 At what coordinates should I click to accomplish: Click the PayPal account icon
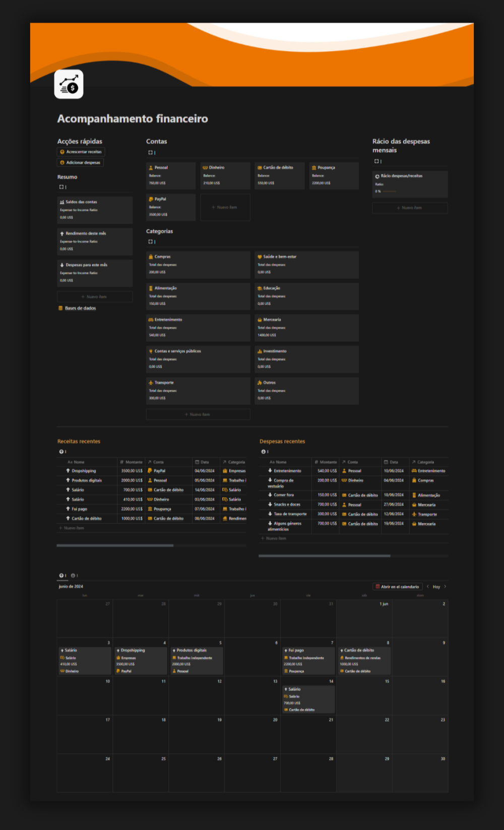pyautogui.click(x=151, y=199)
